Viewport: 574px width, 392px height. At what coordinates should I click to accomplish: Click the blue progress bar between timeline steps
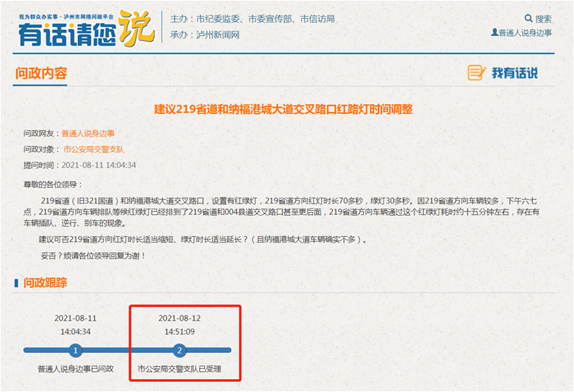(x=128, y=351)
